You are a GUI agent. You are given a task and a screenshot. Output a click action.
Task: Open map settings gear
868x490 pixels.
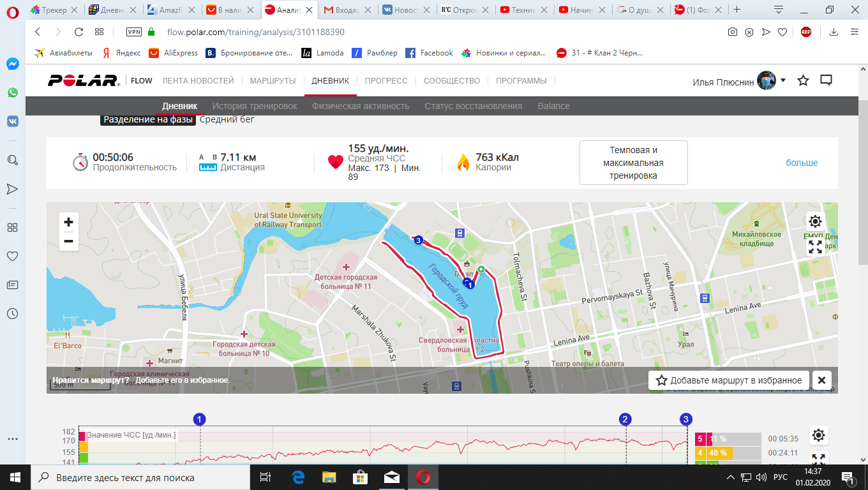(x=815, y=221)
